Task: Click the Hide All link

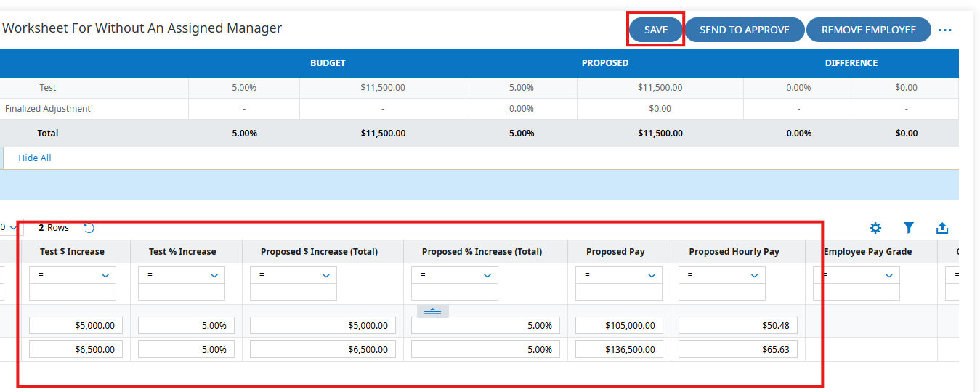Action: click(35, 158)
